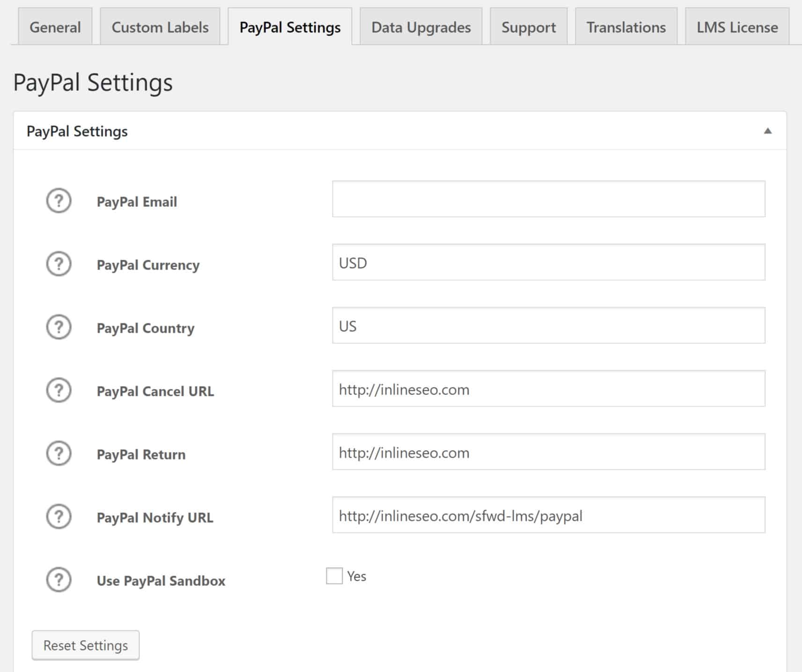Focus the PayPal Email input field
The image size is (802, 672).
pyautogui.click(x=549, y=199)
